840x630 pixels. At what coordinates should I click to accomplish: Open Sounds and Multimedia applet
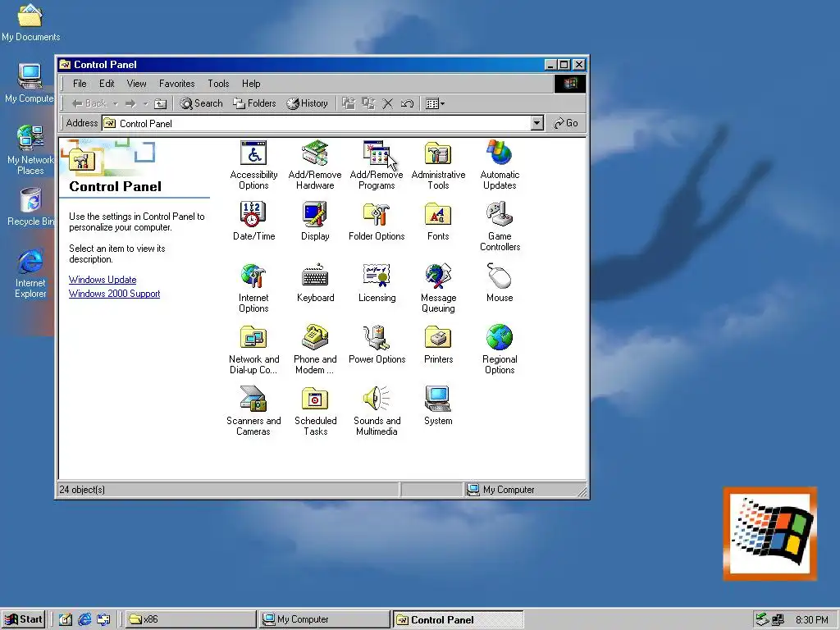[377, 411]
